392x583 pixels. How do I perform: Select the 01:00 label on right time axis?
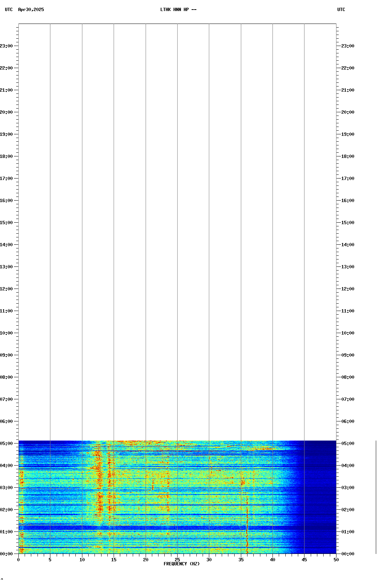coord(348,532)
